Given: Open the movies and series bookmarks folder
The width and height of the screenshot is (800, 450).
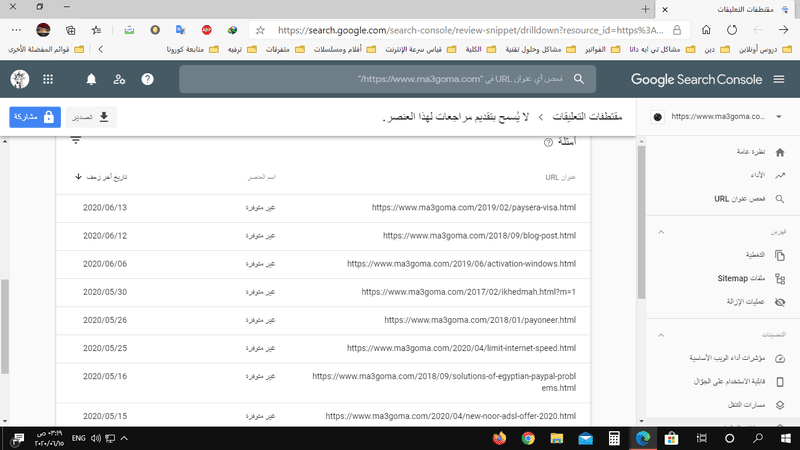Looking at the screenshot, I should click(x=344, y=49).
